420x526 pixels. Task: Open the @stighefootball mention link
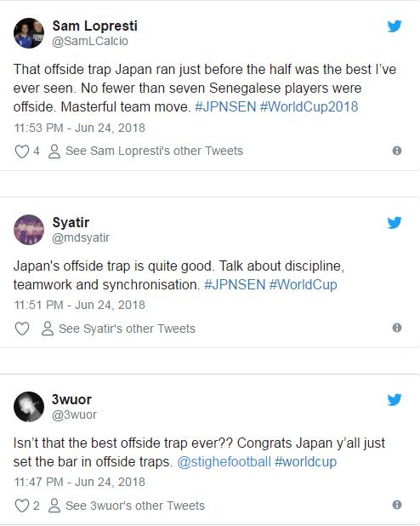pos(224,462)
